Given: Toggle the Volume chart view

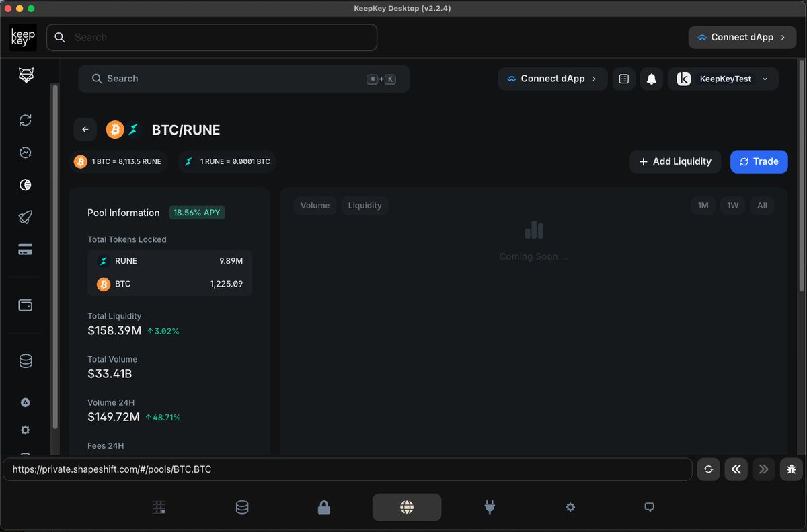Looking at the screenshot, I should [x=315, y=205].
